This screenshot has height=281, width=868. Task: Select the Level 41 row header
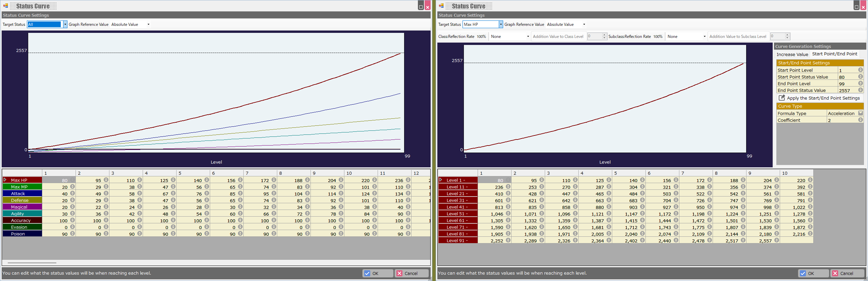tap(457, 207)
